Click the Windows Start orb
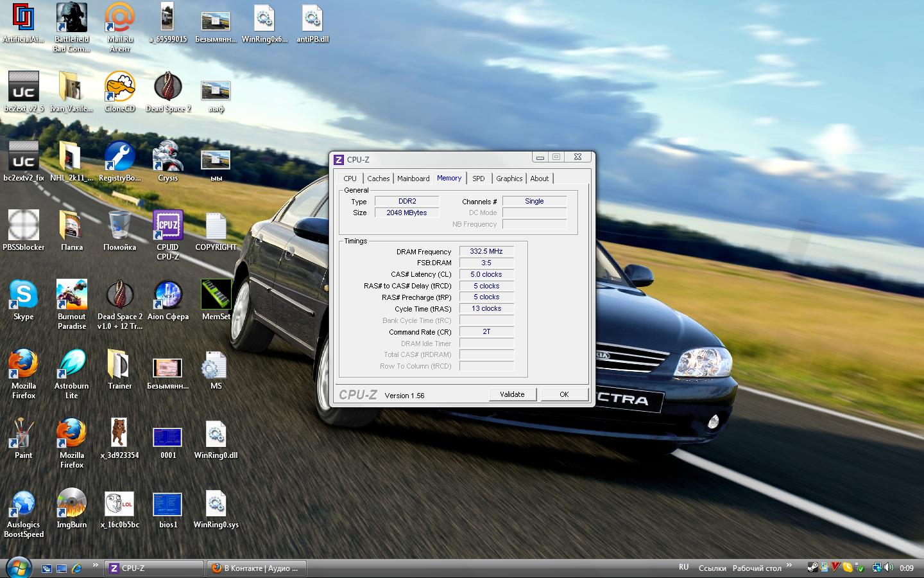 pos(19,568)
